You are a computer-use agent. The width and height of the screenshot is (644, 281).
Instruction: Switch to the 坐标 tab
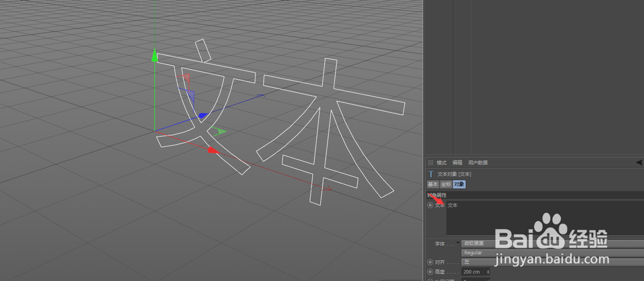pyautogui.click(x=446, y=185)
